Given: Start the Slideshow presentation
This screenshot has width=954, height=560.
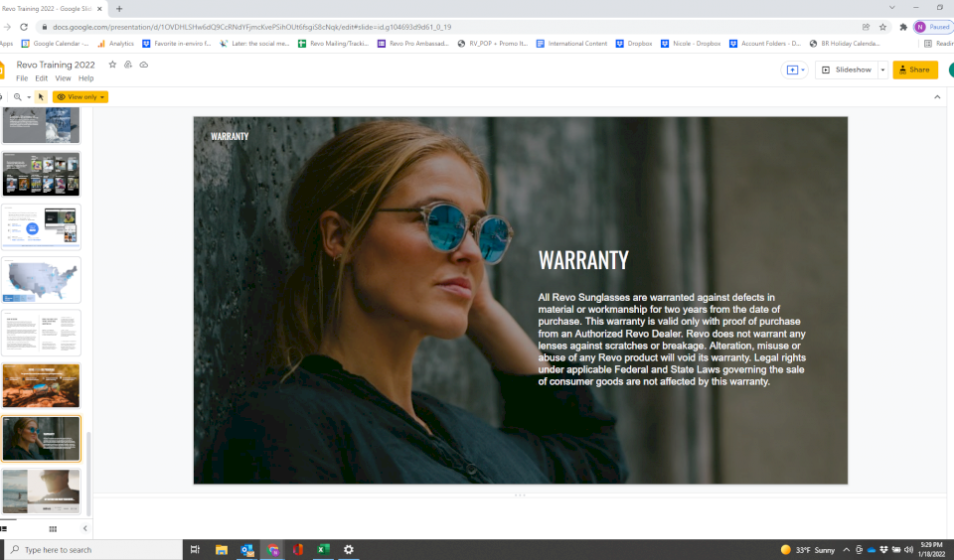Looking at the screenshot, I should pos(847,70).
